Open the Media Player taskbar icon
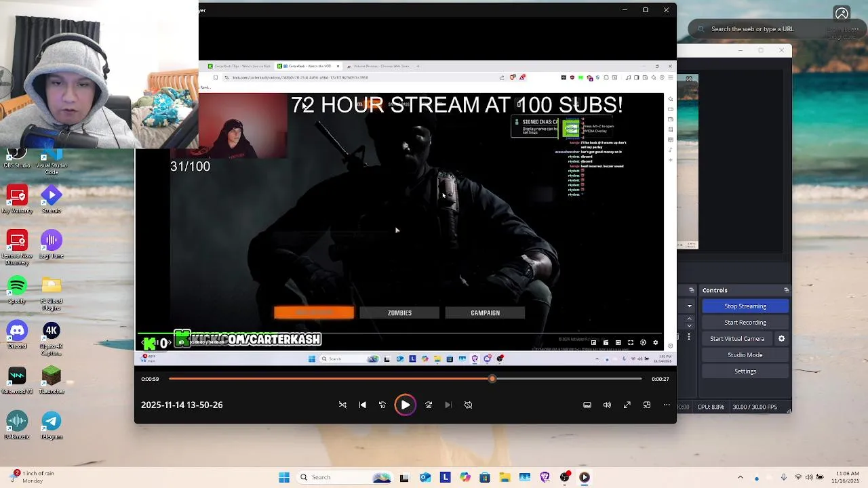This screenshot has width=868, height=488. [x=585, y=477]
